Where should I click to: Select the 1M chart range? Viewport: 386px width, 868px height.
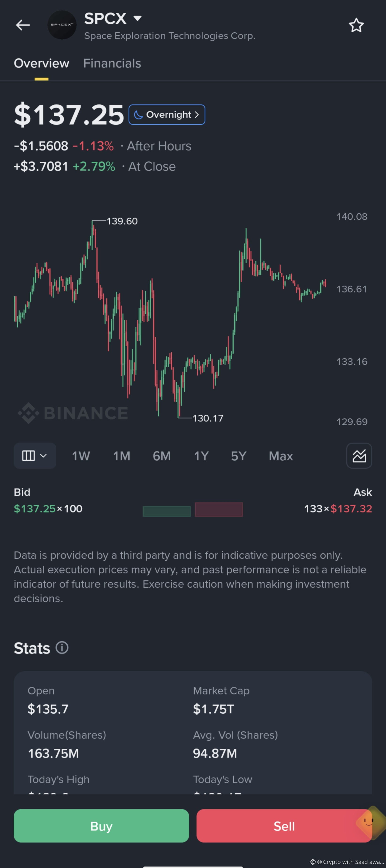point(121,456)
